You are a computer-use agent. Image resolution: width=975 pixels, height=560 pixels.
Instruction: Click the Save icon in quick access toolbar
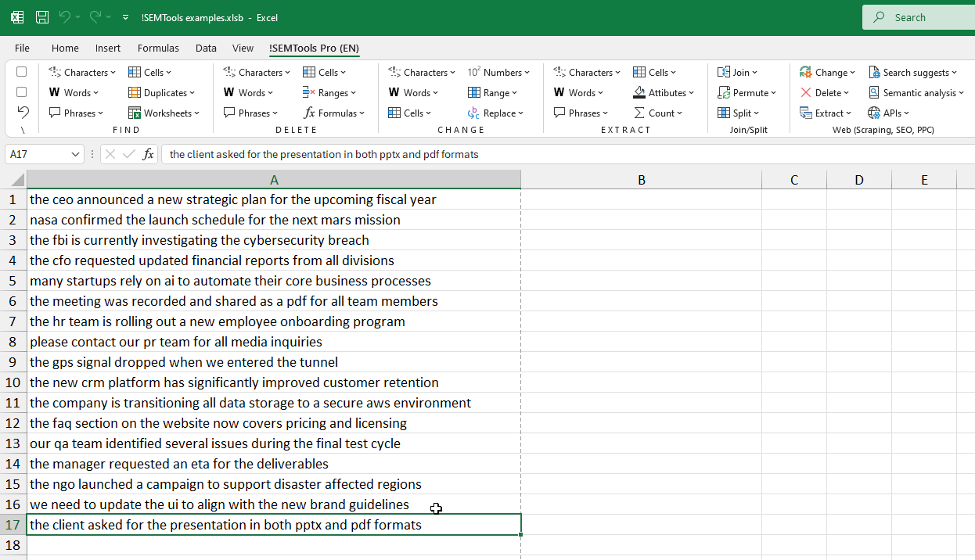(x=41, y=17)
